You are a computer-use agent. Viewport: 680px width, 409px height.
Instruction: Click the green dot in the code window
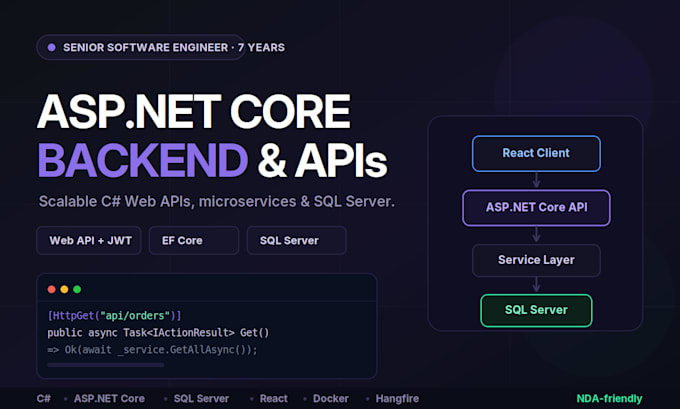pyautogui.click(x=77, y=289)
